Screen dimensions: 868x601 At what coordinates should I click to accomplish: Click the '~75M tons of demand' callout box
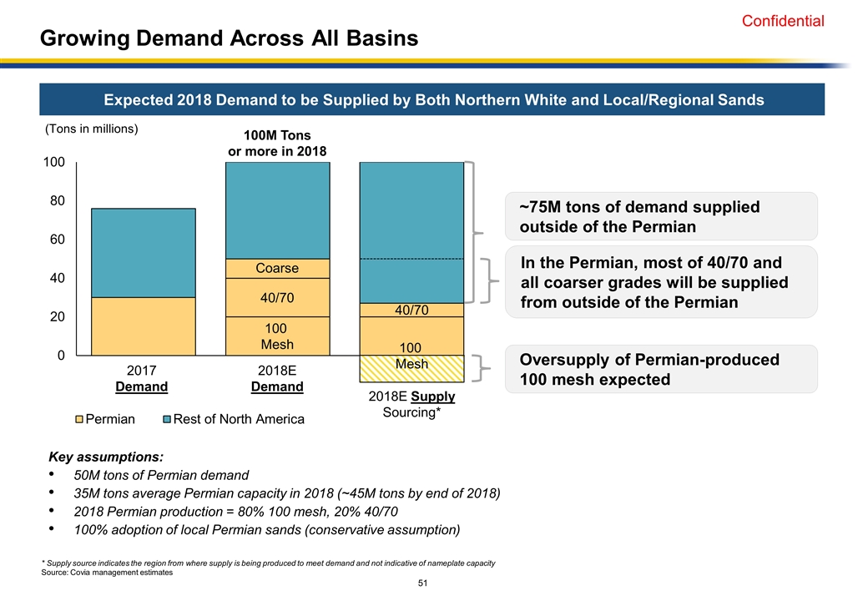click(661, 217)
